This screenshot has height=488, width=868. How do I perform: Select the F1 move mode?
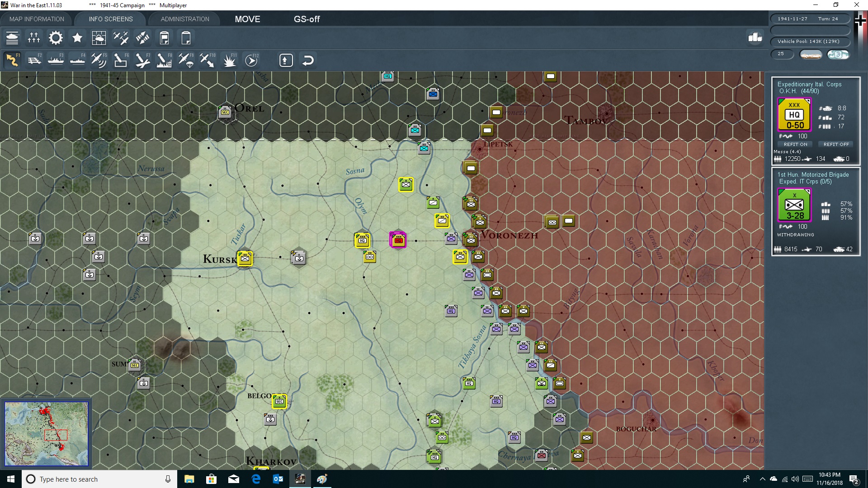coord(12,60)
